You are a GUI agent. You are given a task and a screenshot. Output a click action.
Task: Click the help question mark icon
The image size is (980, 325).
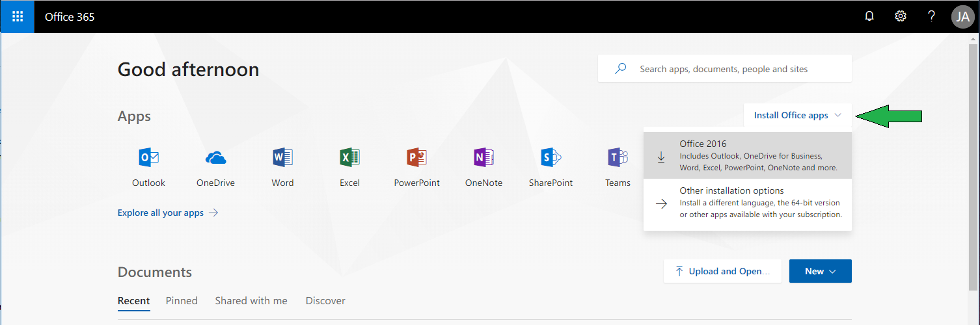coord(932,17)
